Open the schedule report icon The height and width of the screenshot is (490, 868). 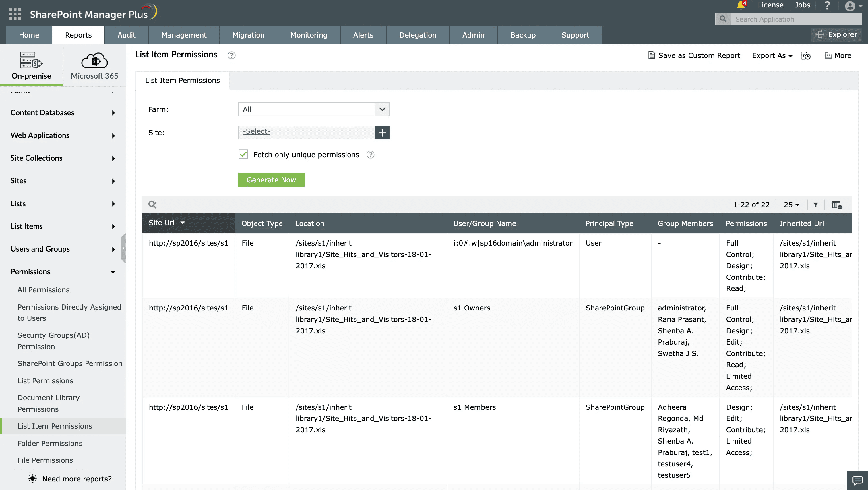click(806, 56)
